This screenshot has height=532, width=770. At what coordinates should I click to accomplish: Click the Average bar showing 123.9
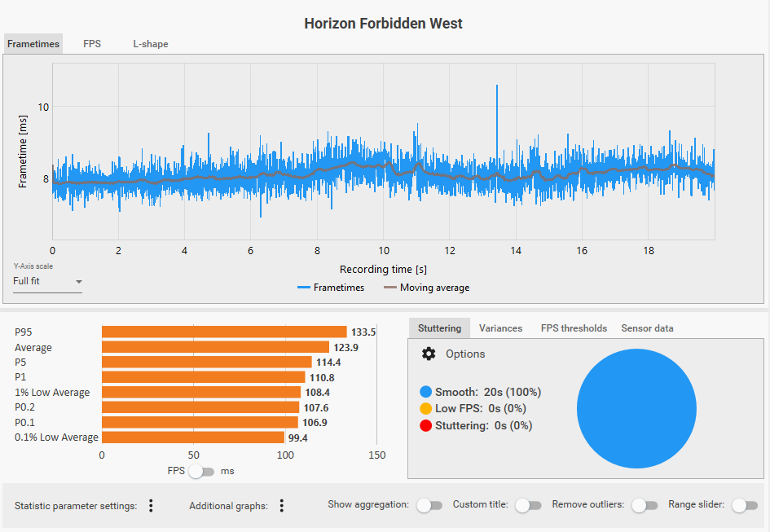click(x=216, y=347)
